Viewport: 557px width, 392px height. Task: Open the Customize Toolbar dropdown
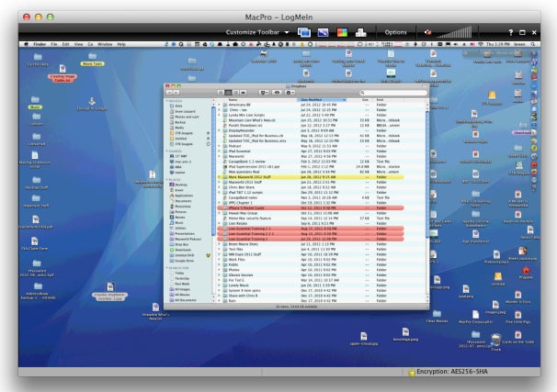click(257, 32)
